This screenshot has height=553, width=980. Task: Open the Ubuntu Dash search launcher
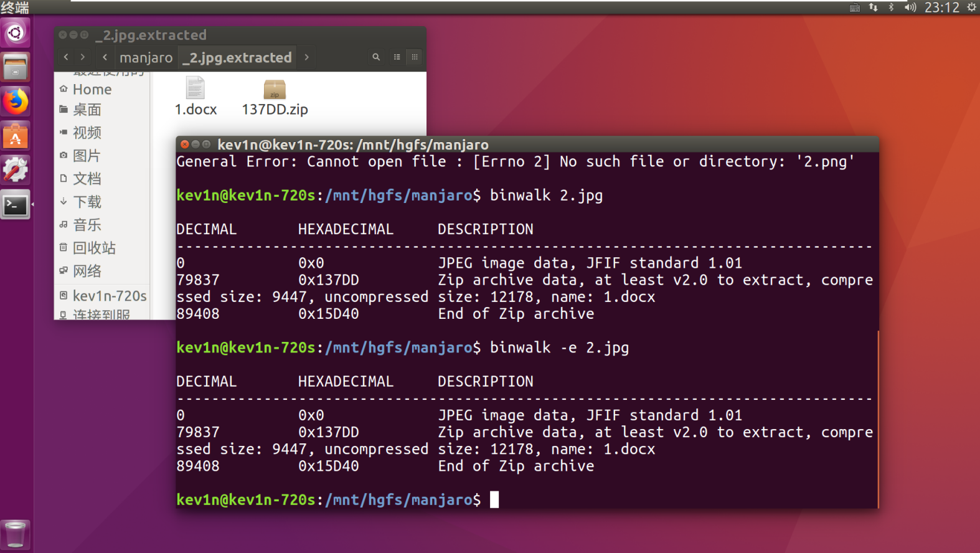16,32
